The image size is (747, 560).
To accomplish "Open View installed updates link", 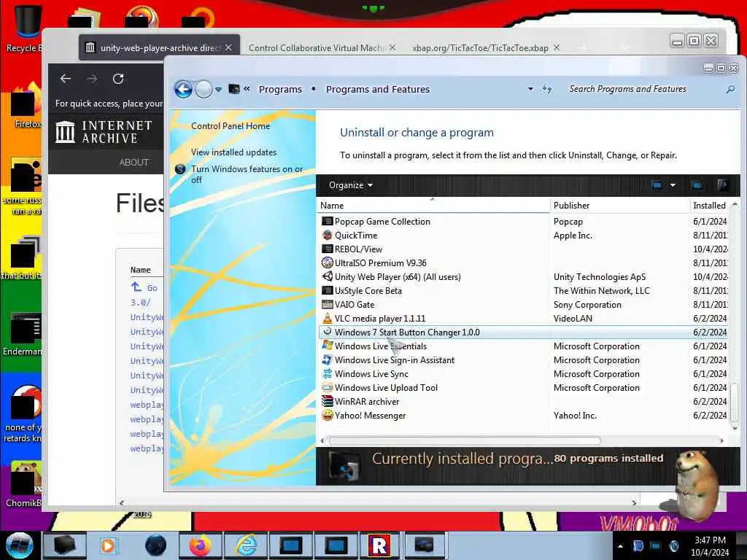I will point(233,152).
